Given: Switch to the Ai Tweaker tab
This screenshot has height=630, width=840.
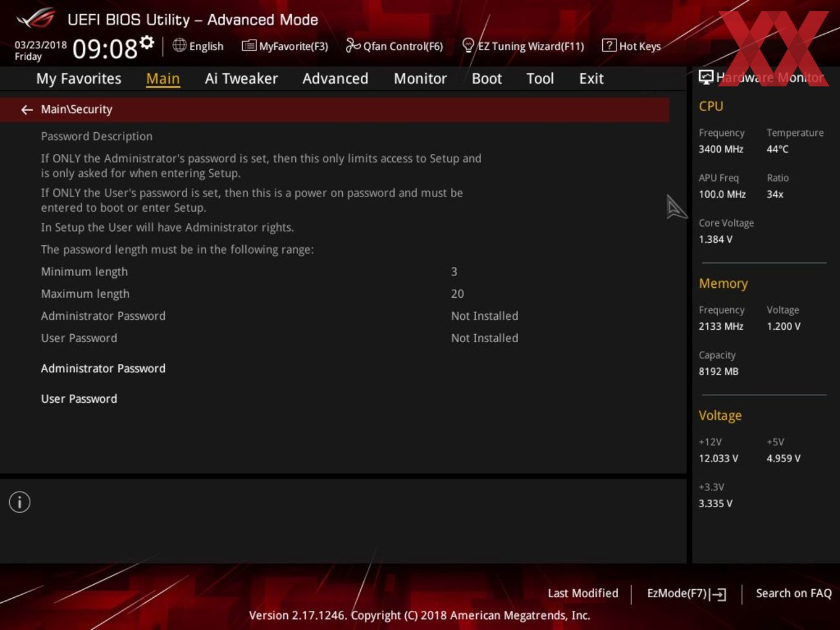Looking at the screenshot, I should [241, 78].
